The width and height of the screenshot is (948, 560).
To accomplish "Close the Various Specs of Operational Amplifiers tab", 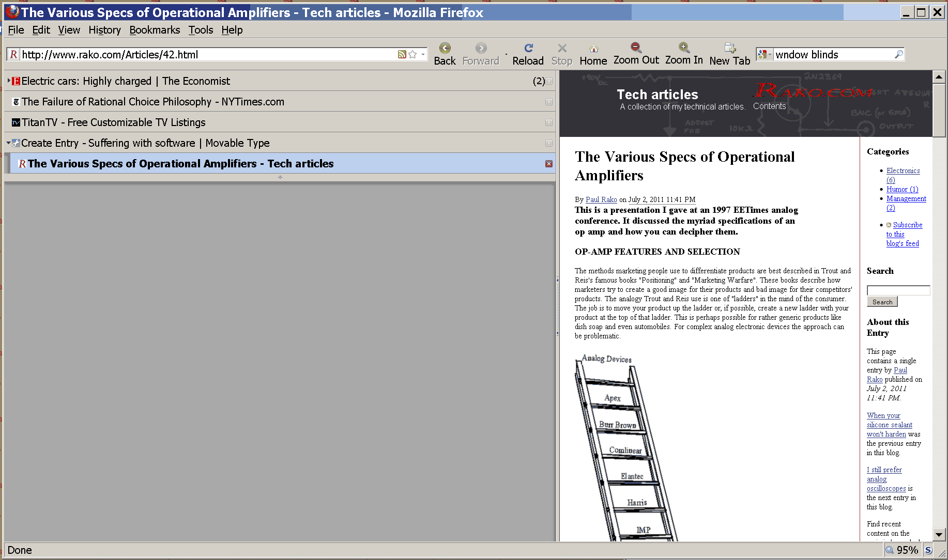I will [549, 164].
